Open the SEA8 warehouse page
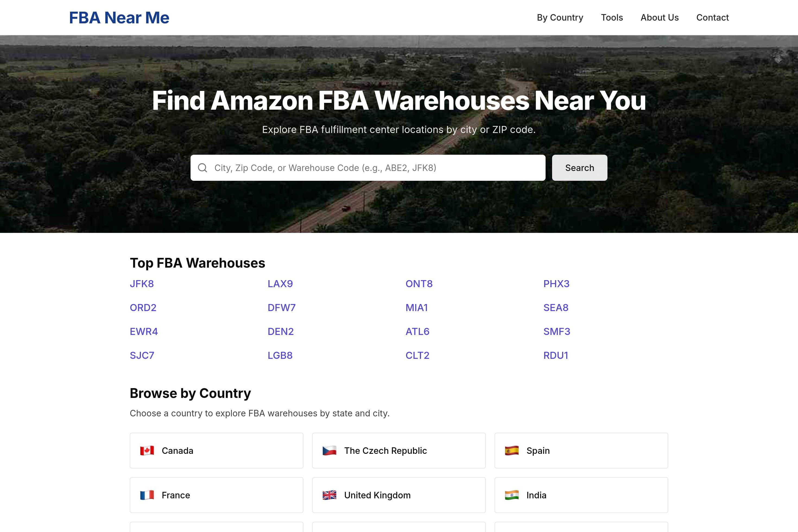Screen dimensions: 798x532 tap(556, 307)
